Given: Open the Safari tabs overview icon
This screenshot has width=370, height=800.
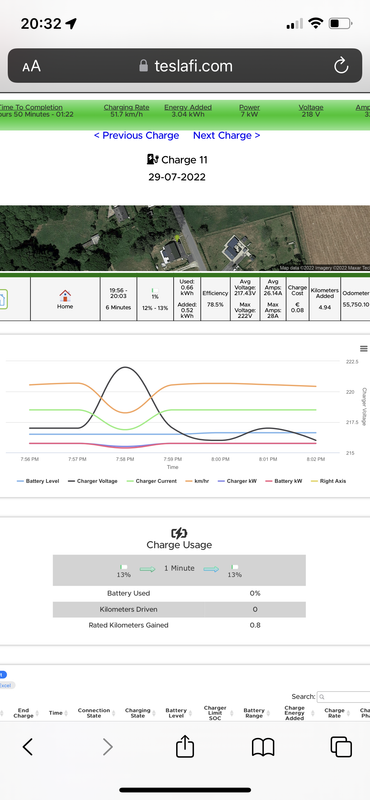Looking at the screenshot, I should (341, 747).
